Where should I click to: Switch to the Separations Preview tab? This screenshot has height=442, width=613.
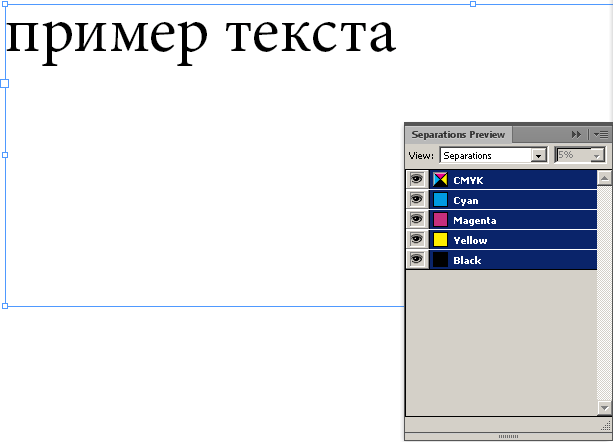click(x=458, y=135)
